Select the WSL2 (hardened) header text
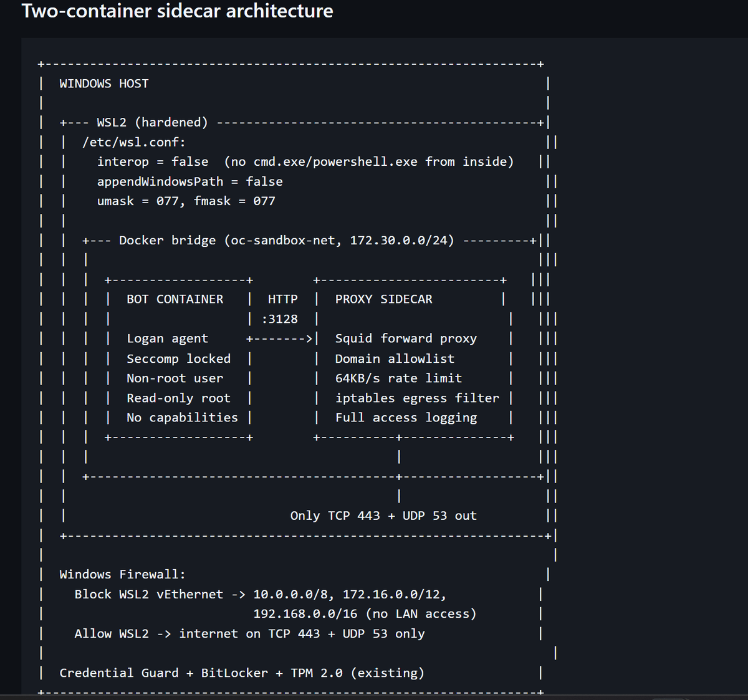This screenshot has height=700, width=748. [153, 122]
